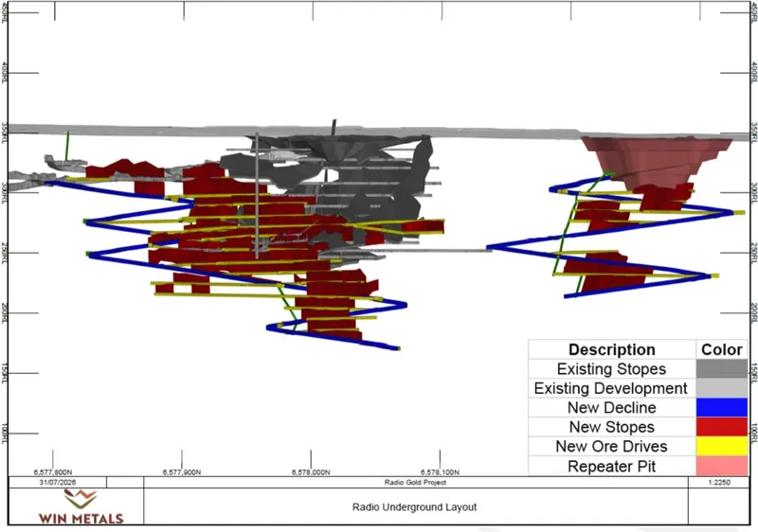Screen dimensions: 758x532
Task: Click the '6,577,900N' northing label
Action: (x=182, y=472)
